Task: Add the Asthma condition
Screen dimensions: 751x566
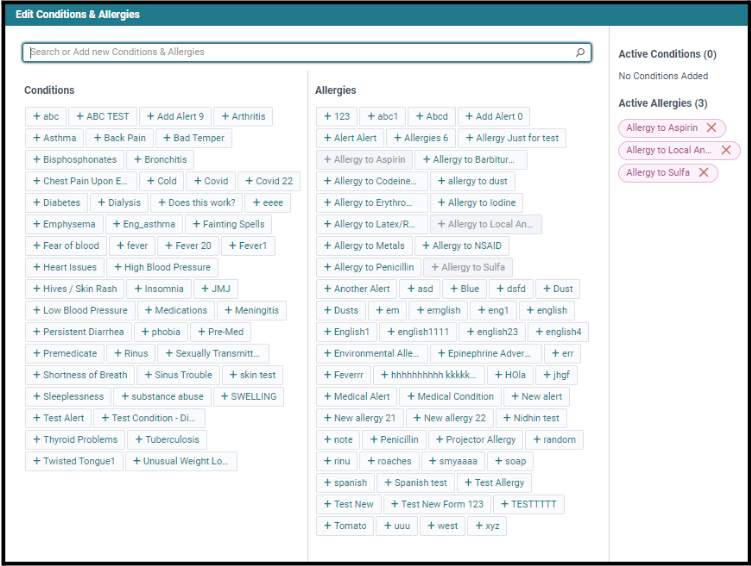Action: pyautogui.click(x=55, y=138)
